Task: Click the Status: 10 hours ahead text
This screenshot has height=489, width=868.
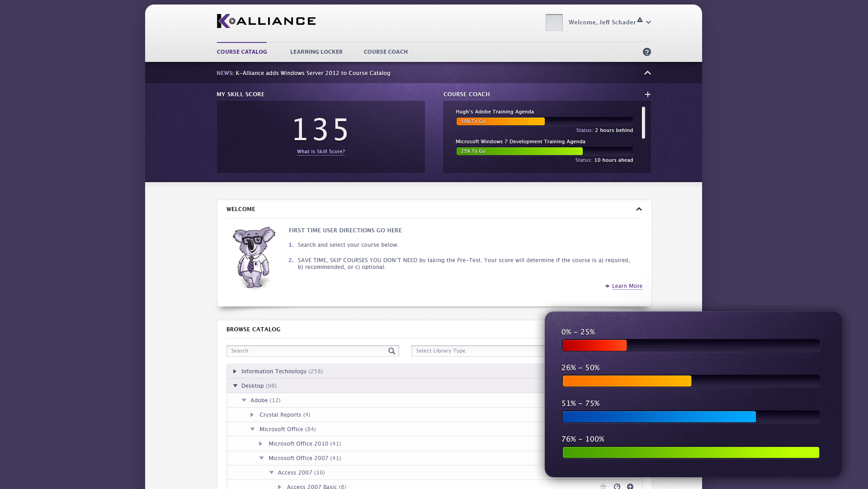Action: [604, 160]
